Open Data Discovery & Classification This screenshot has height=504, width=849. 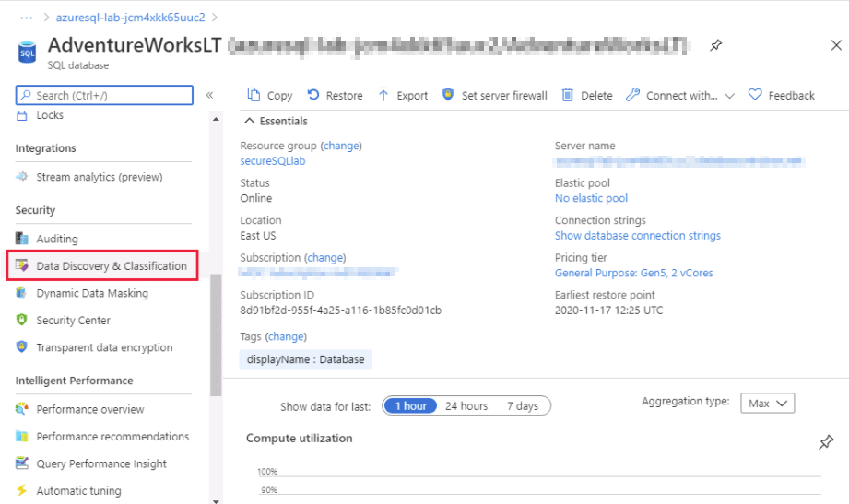pos(111,266)
